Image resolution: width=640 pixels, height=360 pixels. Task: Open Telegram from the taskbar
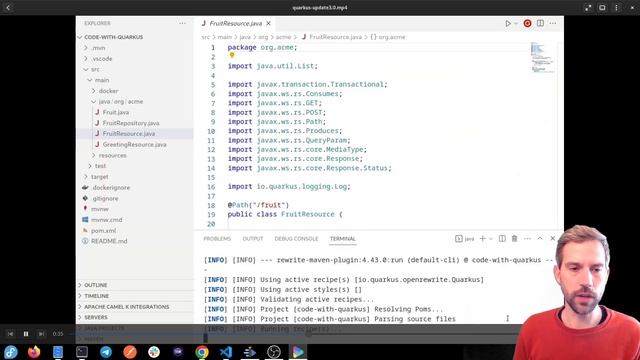pyautogui.click(x=106, y=352)
